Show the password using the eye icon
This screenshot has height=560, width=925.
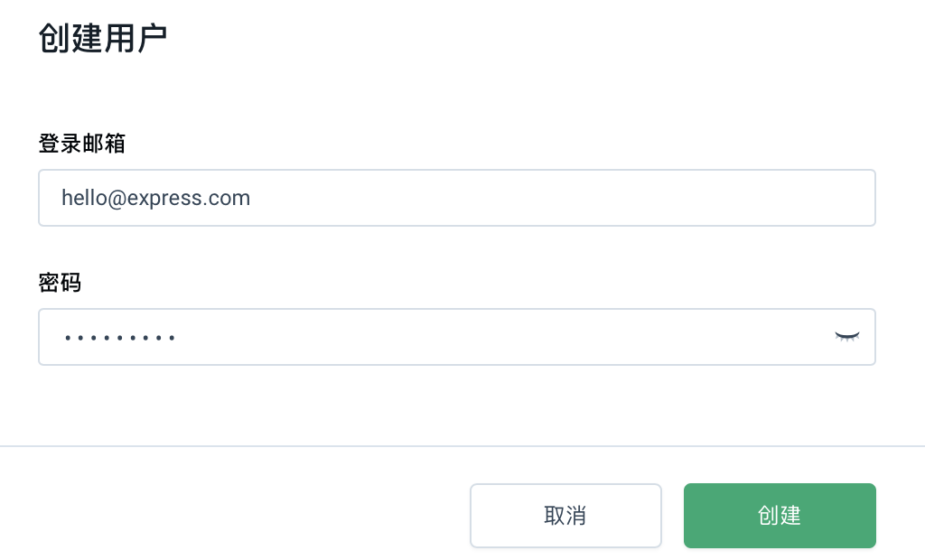(x=846, y=337)
